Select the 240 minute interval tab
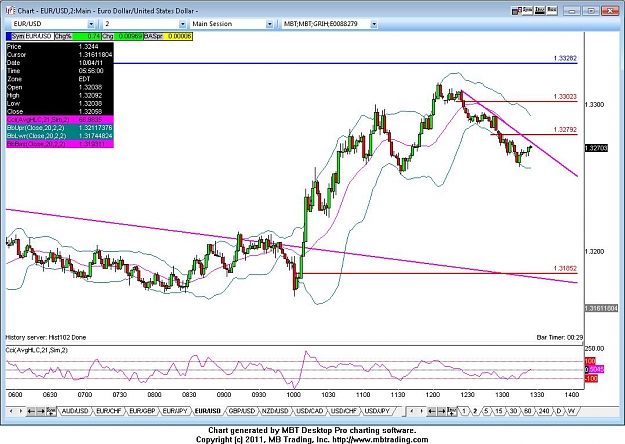This screenshot has height=444, width=625. coord(543,411)
